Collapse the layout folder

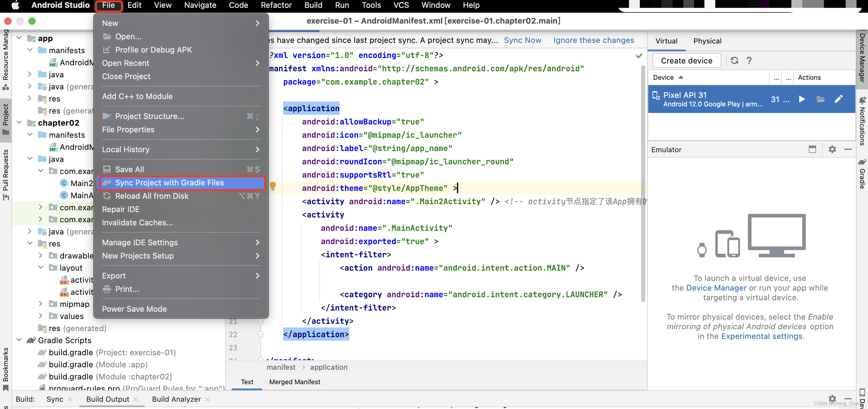(41, 268)
